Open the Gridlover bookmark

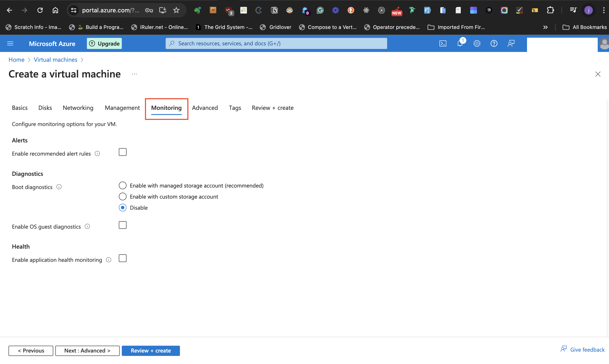click(275, 27)
